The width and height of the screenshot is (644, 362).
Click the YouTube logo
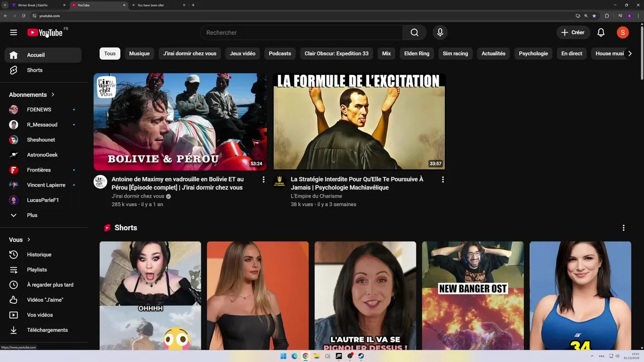[45, 33]
